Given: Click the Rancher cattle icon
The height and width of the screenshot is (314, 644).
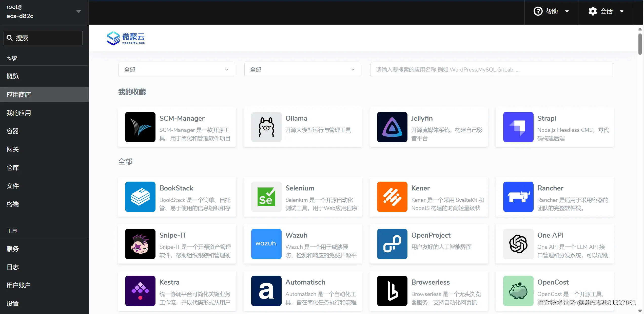Looking at the screenshot, I should point(518,197).
